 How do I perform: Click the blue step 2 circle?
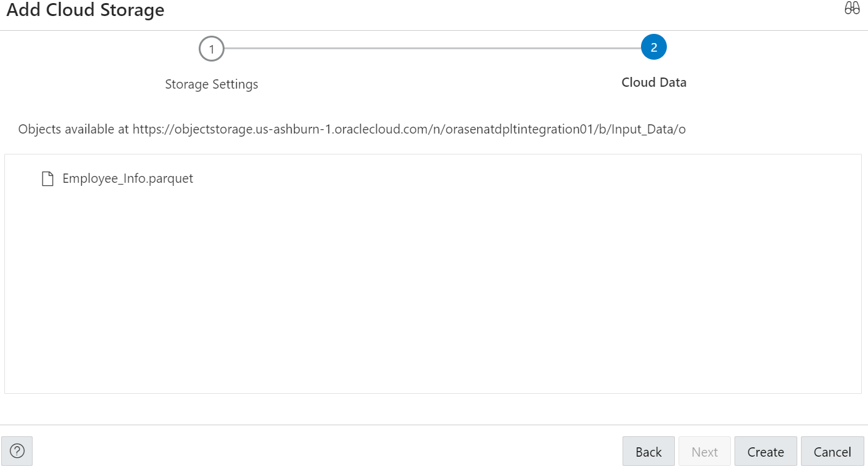point(654,47)
